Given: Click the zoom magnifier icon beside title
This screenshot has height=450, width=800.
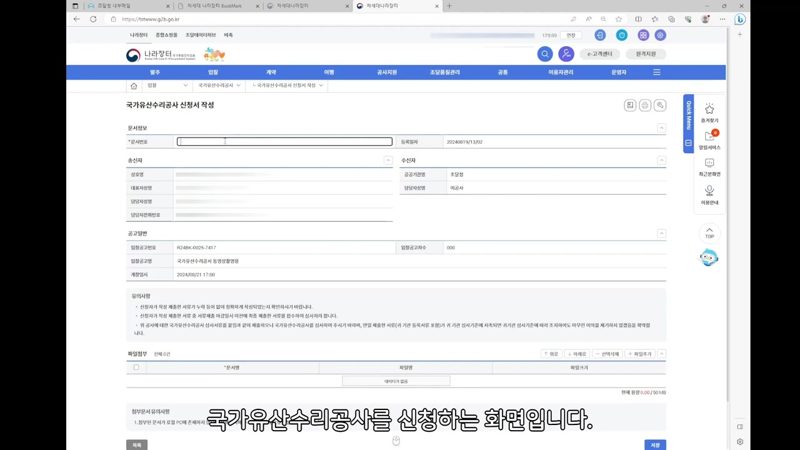Looking at the screenshot, I should click(660, 105).
